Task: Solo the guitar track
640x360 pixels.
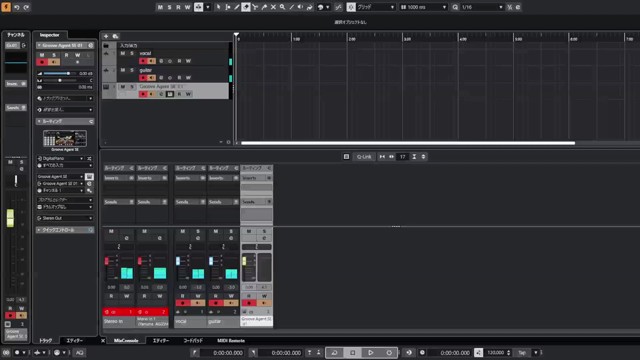Action: pyautogui.click(x=132, y=70)
